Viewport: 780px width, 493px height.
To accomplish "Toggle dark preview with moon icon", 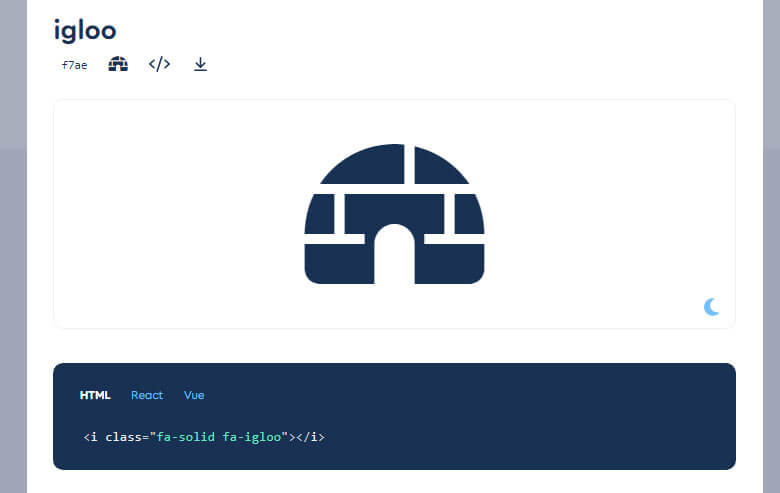I will point(711,307).
